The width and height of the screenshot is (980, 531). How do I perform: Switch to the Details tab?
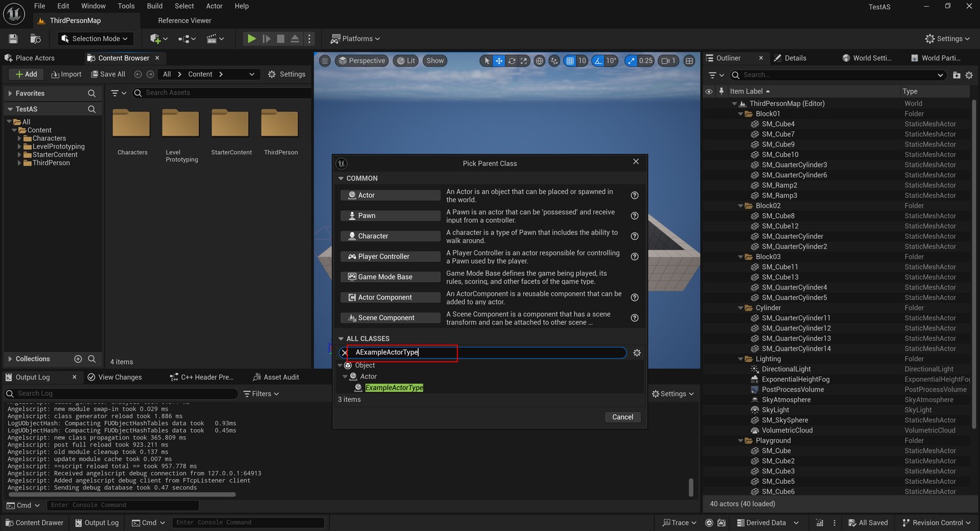click(x=795, y=58)
